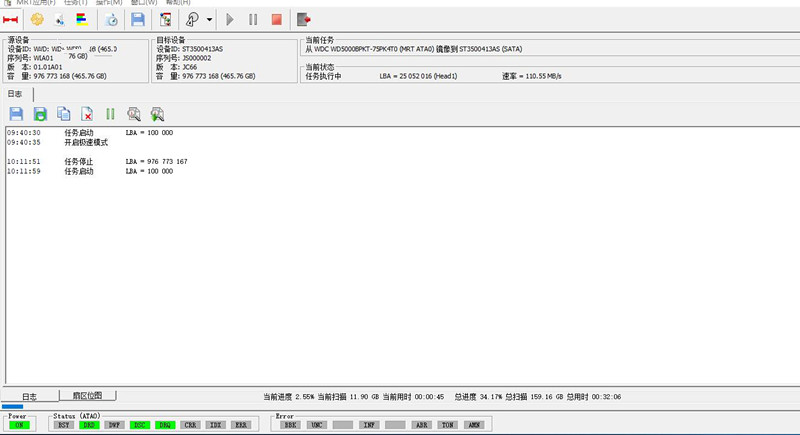Click the blue progress bar at the bottom left
800x435 pixels.
pyautogui.click(x=12, y=406)
